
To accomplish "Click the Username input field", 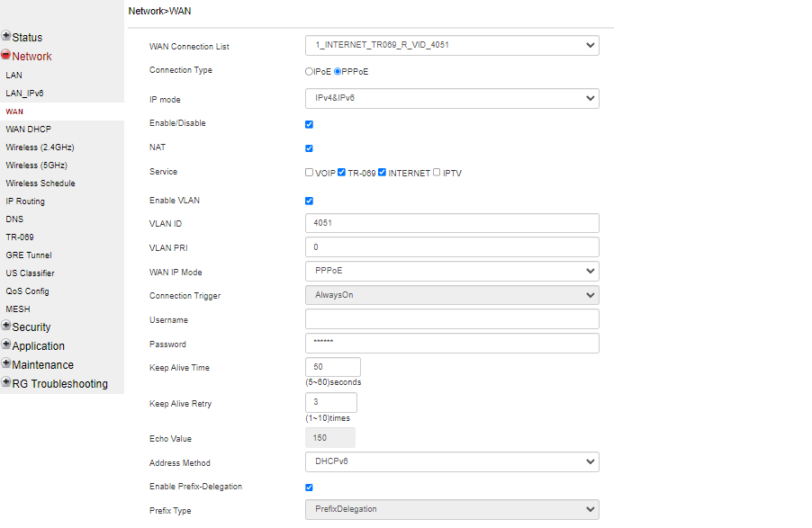I will (452, 319).
